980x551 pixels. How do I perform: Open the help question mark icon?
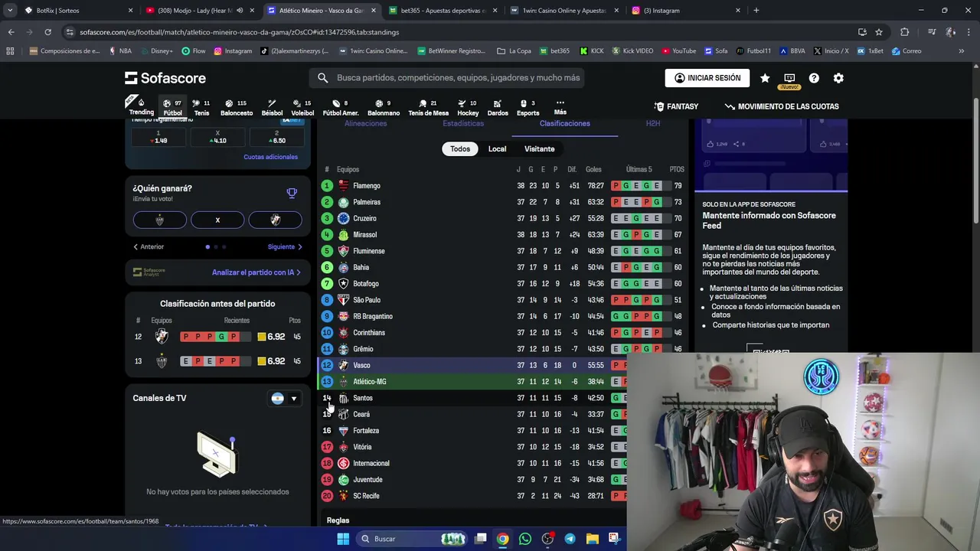[x=814, y=78]
